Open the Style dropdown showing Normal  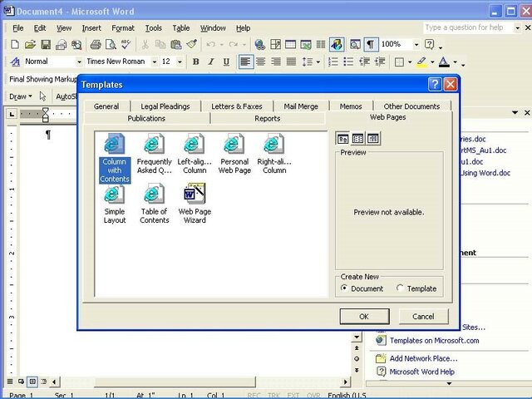pyautogui.click(x=79, y=62)
